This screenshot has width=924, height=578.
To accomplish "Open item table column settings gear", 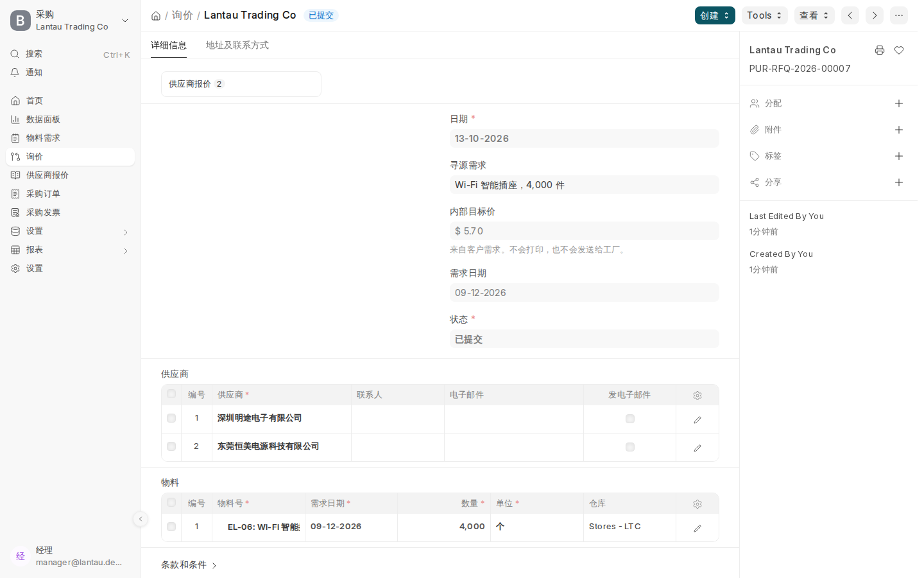I will coord(697,504).
